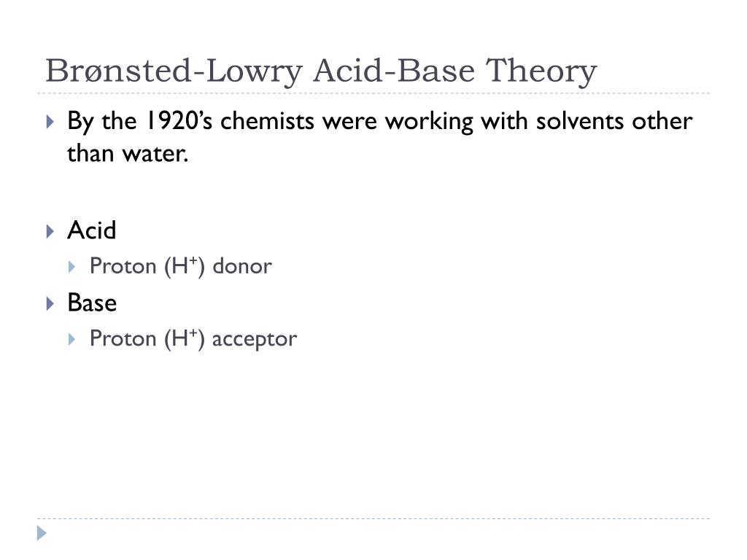Screen dimensions: 747x560
Task: Click the text 'Proton (H+) donor'
Action: tap(181, 266)
